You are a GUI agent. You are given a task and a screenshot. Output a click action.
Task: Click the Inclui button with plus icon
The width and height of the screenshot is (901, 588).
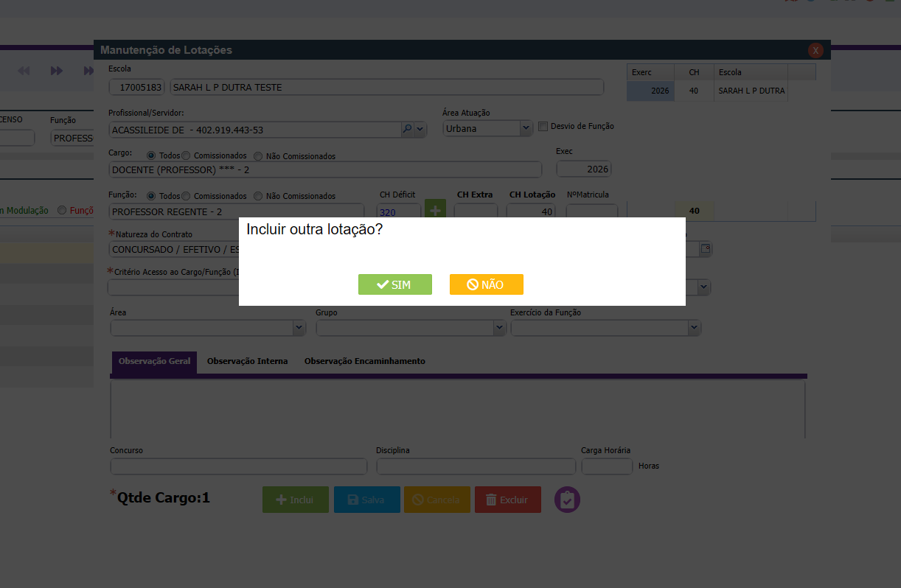pos(295,500)
